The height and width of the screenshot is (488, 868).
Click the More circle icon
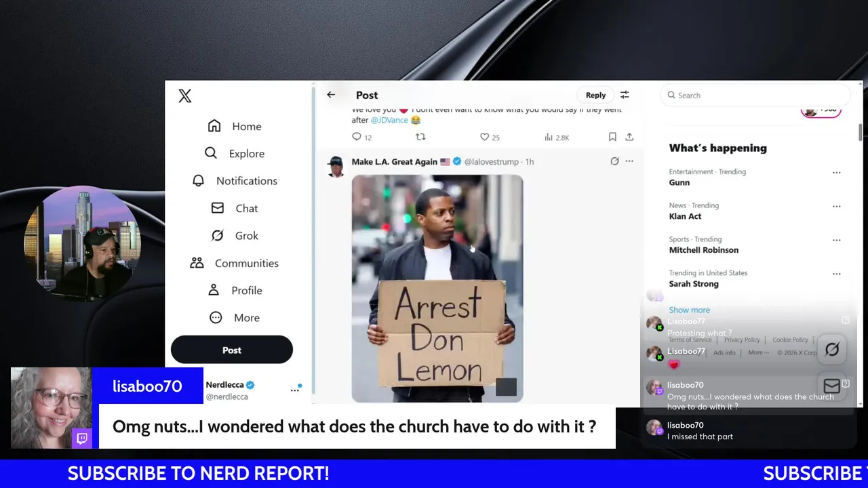[x=216, y=317]
